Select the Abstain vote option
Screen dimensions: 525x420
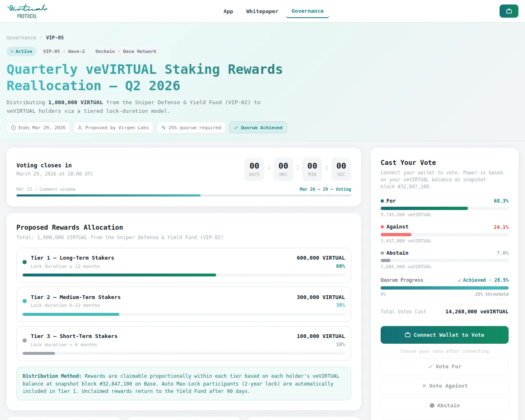[x=444, y=406]
